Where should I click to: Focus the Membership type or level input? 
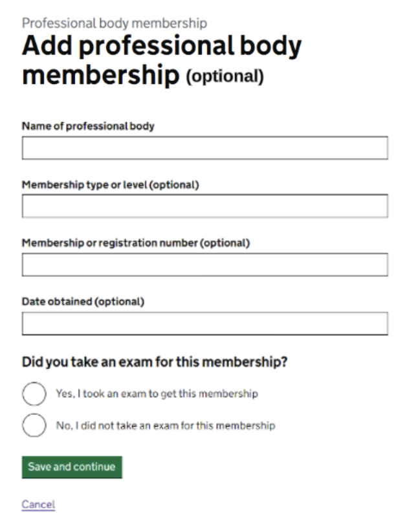pyautogui.click(x=204, y=206)
